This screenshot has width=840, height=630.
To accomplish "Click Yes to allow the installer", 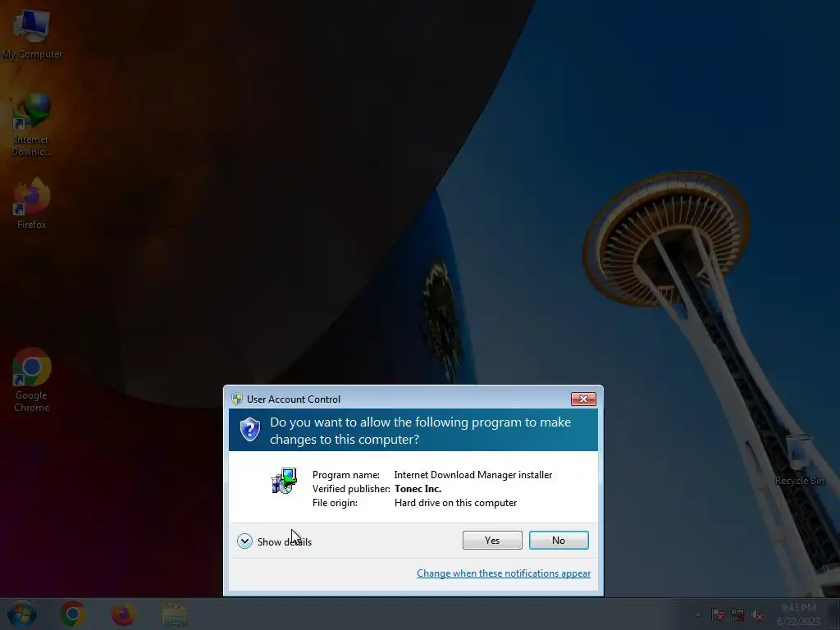I will point(492,540).
